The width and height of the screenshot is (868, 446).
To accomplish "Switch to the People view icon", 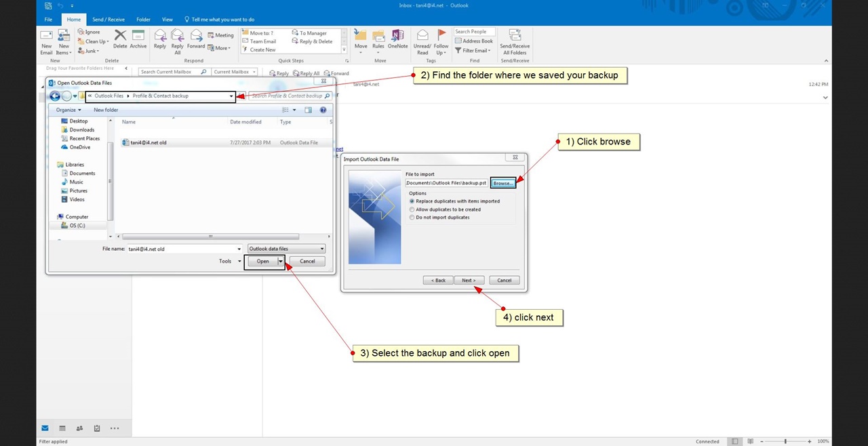I will [79, 428].
